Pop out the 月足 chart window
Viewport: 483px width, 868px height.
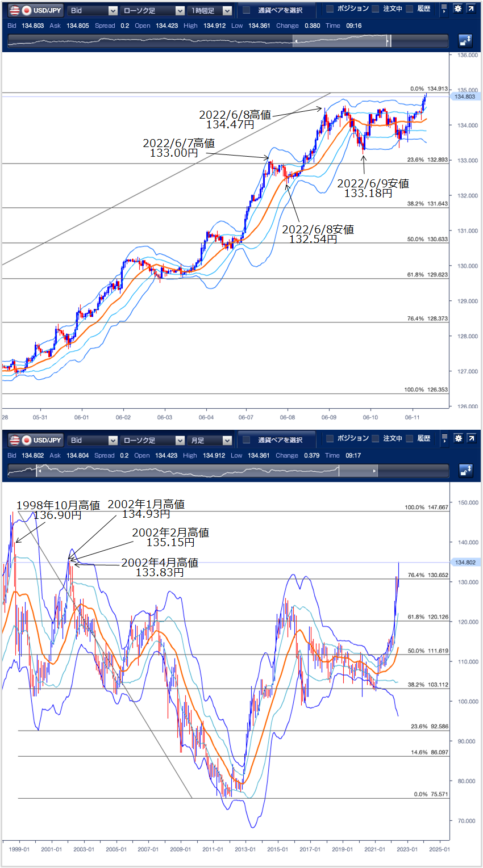tap(472, 439)
